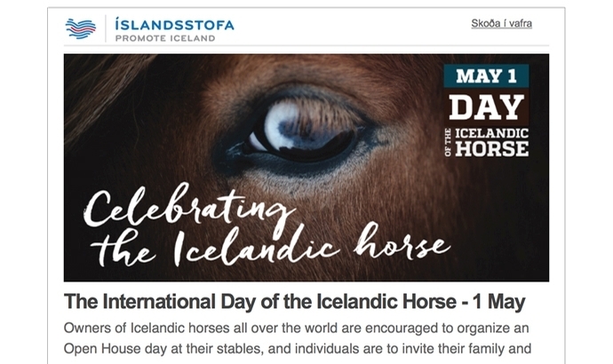
Task: Click the MAY 1 date badge
Action: pyautogui.click(x=486, y=76)
